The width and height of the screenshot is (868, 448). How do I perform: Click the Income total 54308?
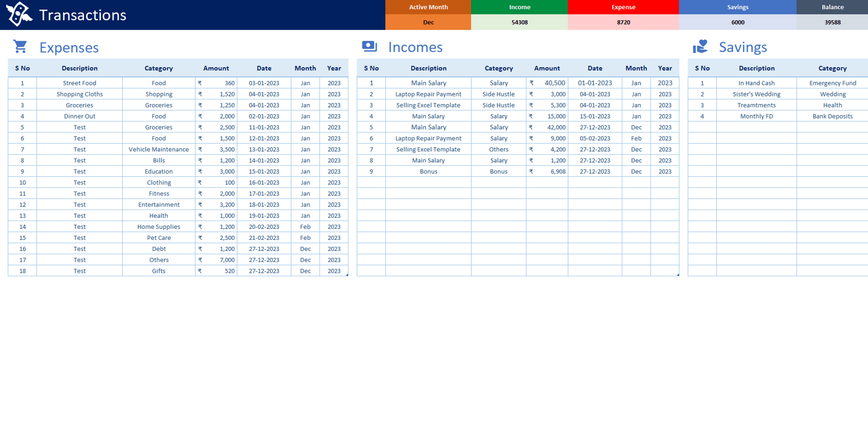point(520,23)
